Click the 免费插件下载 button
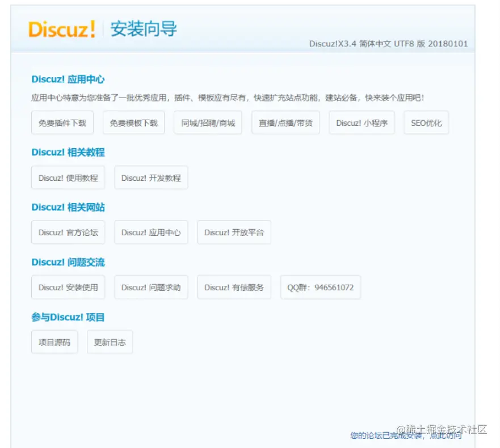The height and width of the screenshot is (448, 500). pos(62,122)
